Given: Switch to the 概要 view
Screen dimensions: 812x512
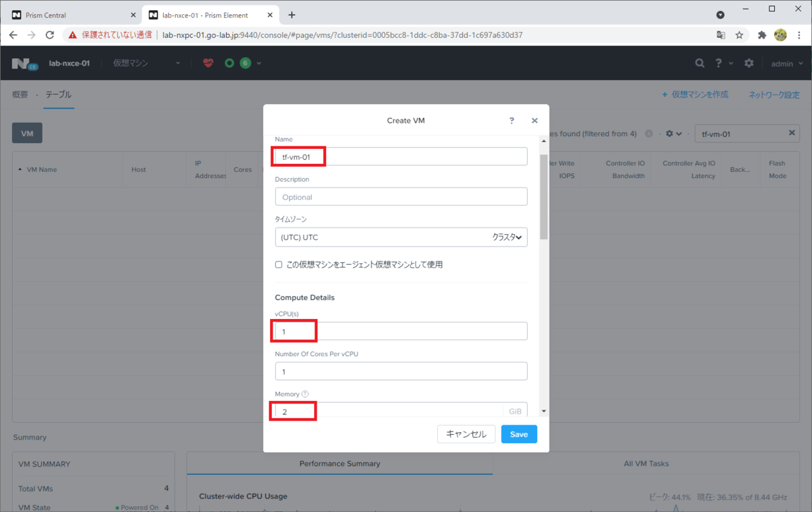Looking at the screenshot, I should point(20,95).
